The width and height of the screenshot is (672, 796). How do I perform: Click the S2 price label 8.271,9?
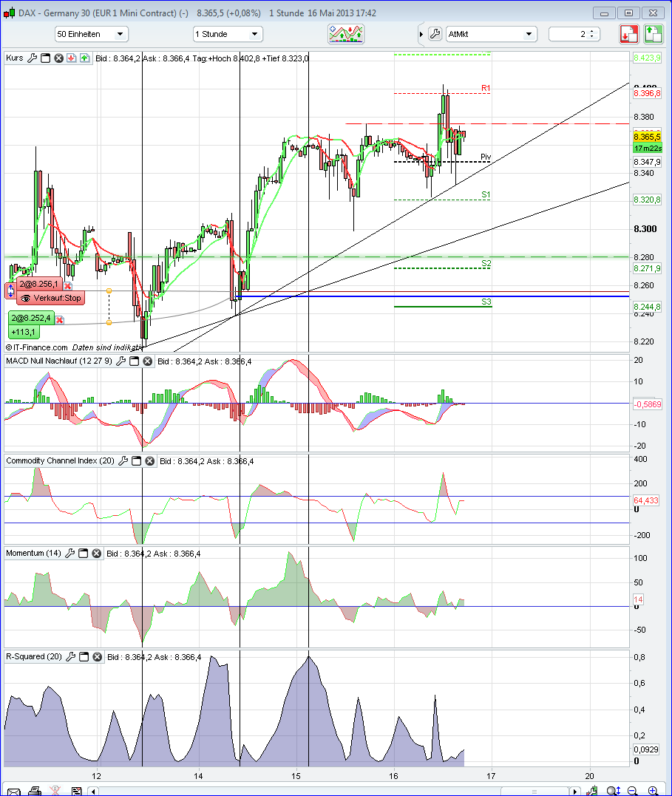[647, 268]
